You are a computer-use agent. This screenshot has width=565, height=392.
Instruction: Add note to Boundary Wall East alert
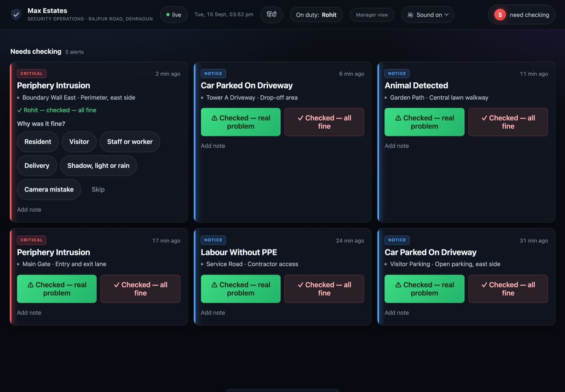tap(29, 210)
